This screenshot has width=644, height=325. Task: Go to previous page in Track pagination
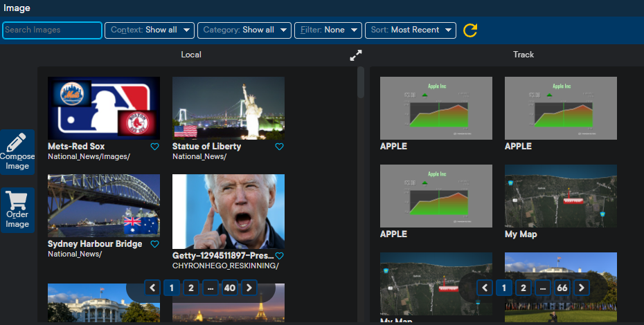click(x=485, y=288)
